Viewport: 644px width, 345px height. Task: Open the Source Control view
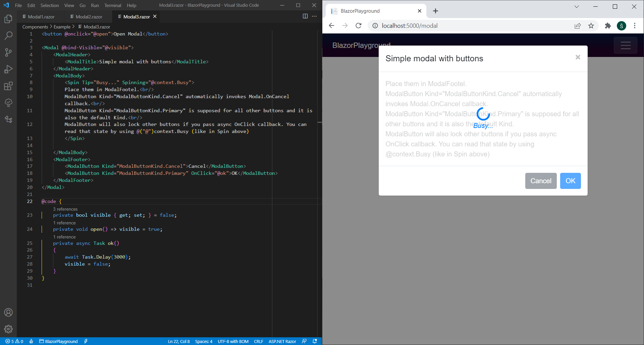pyautogui.click(x=8, y=52)
